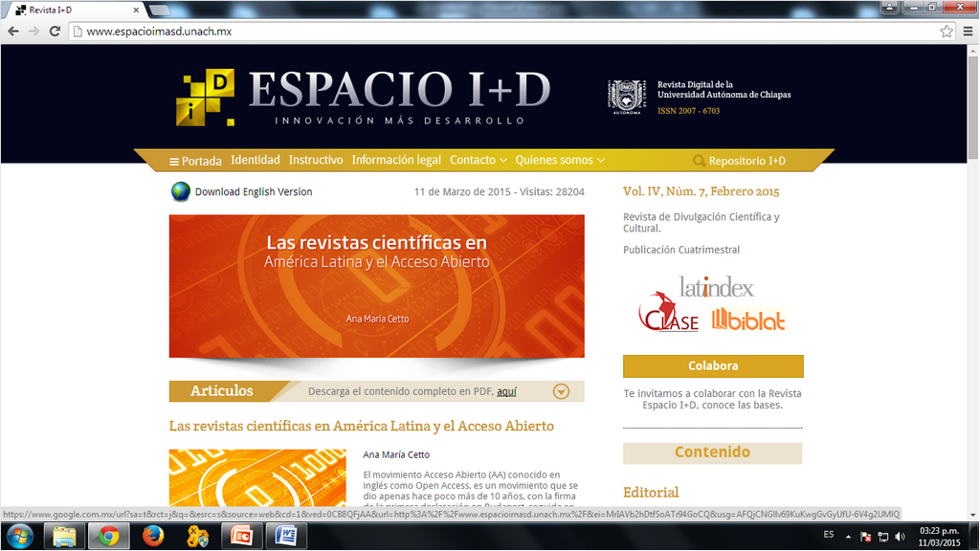Click the action center flag tray icon
The image size is (980, 551).
tap(865, 537)
